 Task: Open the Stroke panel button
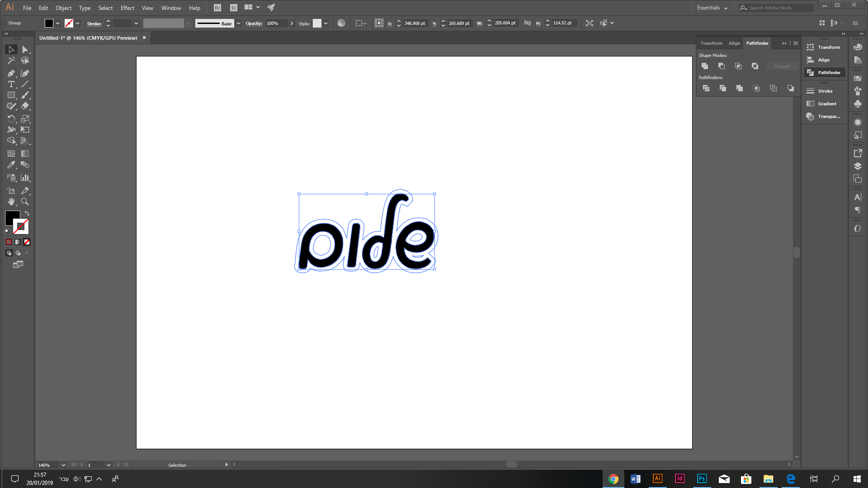tap(825, 91)
